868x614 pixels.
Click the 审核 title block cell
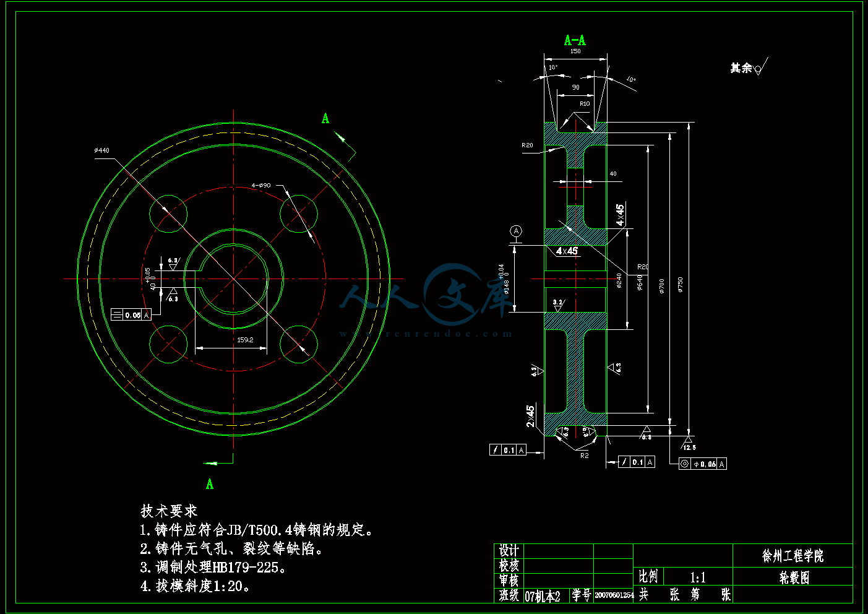509,580
